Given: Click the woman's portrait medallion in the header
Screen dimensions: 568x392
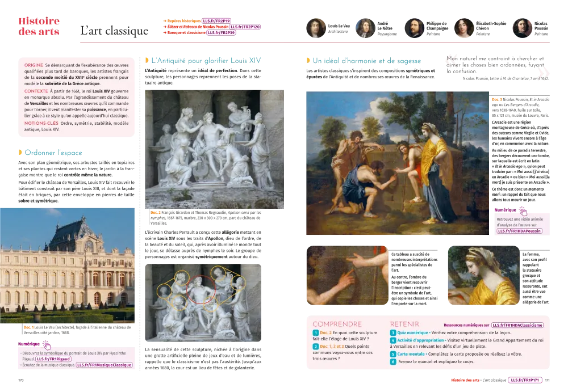Looking at the screenshot, I should click(x=464, y=28).
